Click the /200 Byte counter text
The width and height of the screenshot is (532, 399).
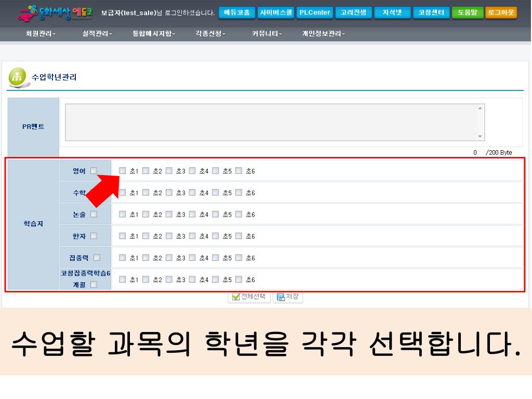tap(499, 153)
